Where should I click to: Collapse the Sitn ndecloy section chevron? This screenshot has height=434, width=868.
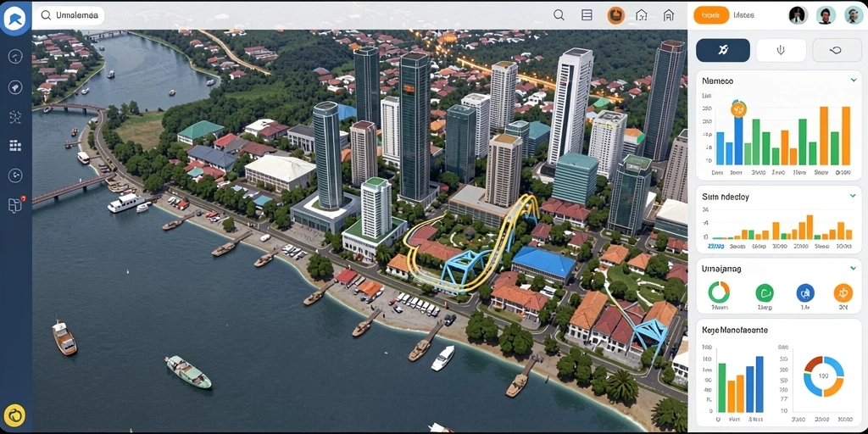pyautogui.click(x=853, y=196)
